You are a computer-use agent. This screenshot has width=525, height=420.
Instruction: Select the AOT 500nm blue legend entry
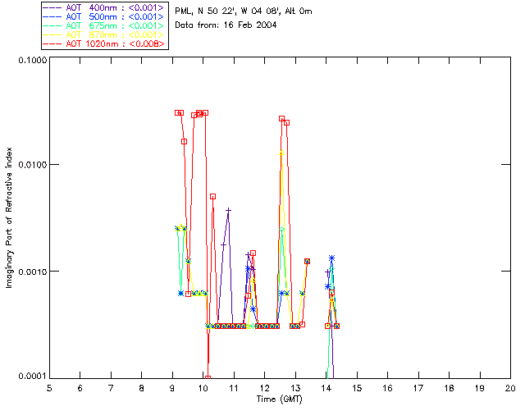pos(104,16)
